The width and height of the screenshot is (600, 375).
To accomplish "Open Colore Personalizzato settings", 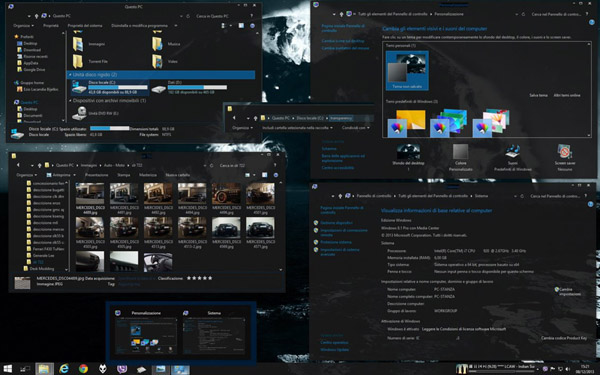I will point(461,157).
